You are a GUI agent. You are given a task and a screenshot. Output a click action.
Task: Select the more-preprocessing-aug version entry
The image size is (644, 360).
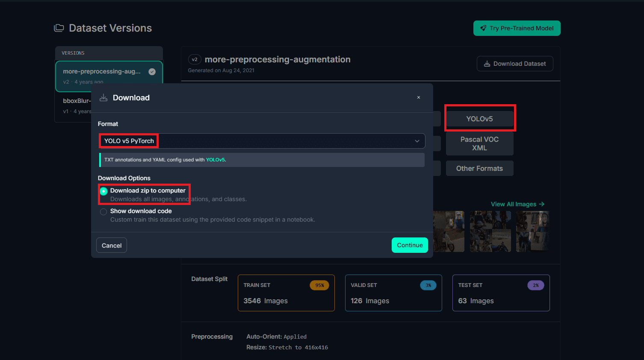tap(103, 72)
